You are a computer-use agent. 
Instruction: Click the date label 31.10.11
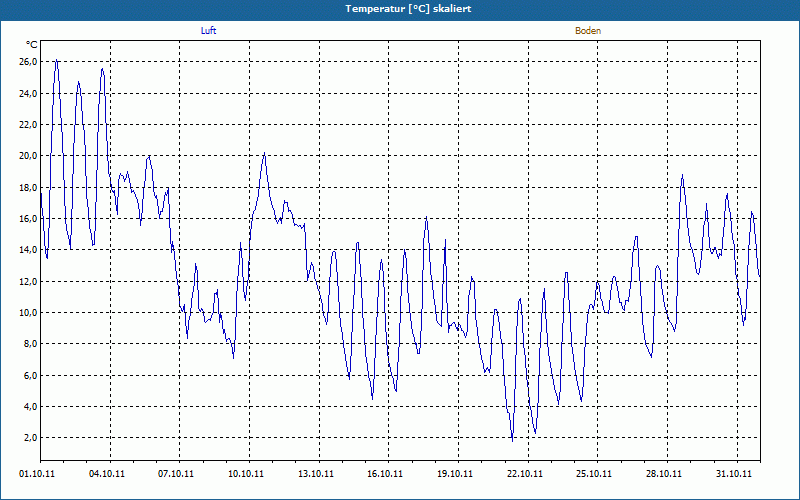coord(734,473)
